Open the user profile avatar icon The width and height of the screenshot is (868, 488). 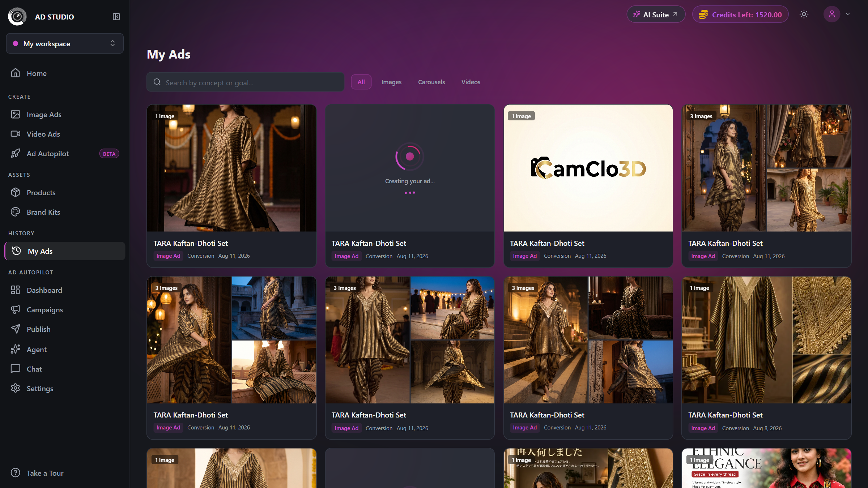pyautogui.click(x=832, y=14)
